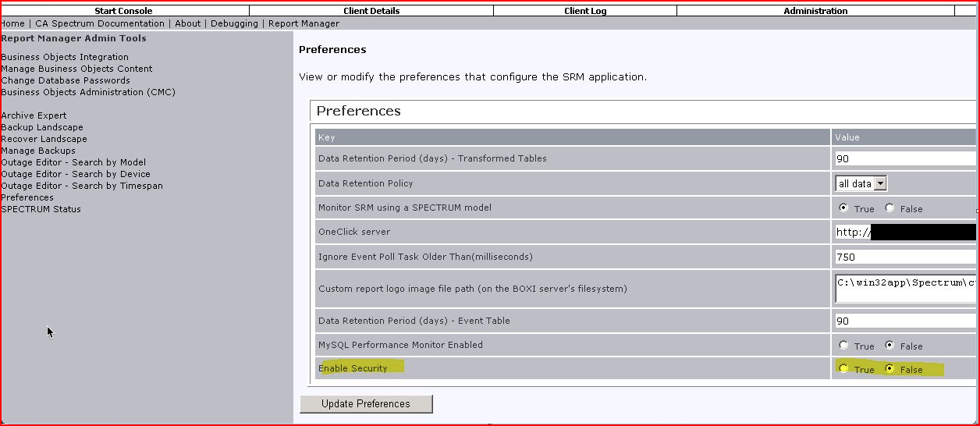Open the CA Spectrum Documentation link
Viewport: 980px width, 426px height.
point(100,23)
